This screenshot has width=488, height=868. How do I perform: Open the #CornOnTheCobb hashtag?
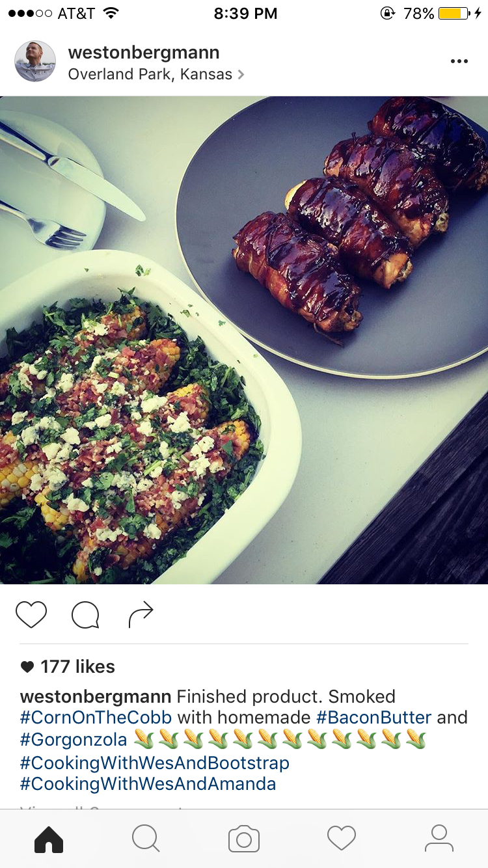coord(96,718)
